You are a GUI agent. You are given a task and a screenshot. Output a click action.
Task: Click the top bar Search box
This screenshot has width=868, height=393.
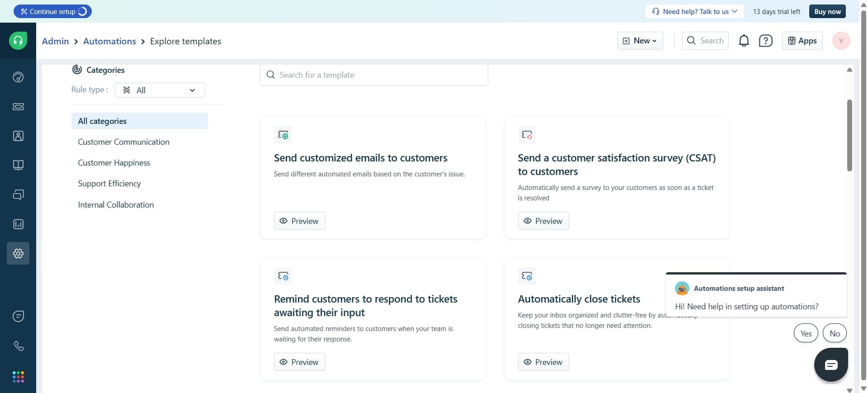click(705, 41)
